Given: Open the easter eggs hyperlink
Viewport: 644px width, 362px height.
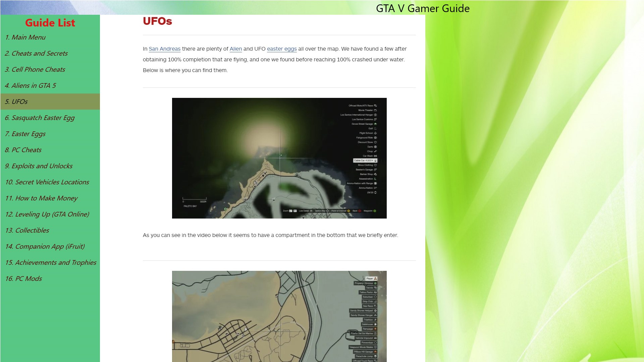Looking at the screenshot, I should pos(281,49).
